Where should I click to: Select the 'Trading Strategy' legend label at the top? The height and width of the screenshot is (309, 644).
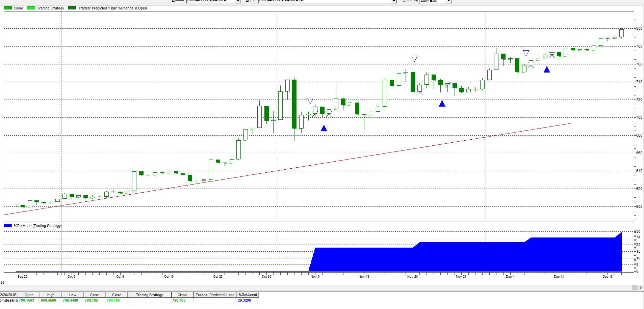click(51, 8)
